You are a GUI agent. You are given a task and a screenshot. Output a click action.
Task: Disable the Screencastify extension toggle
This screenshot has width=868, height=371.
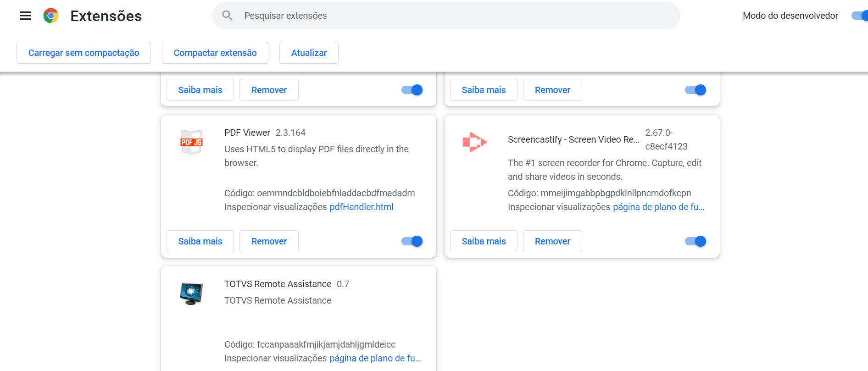click(696, 241)
